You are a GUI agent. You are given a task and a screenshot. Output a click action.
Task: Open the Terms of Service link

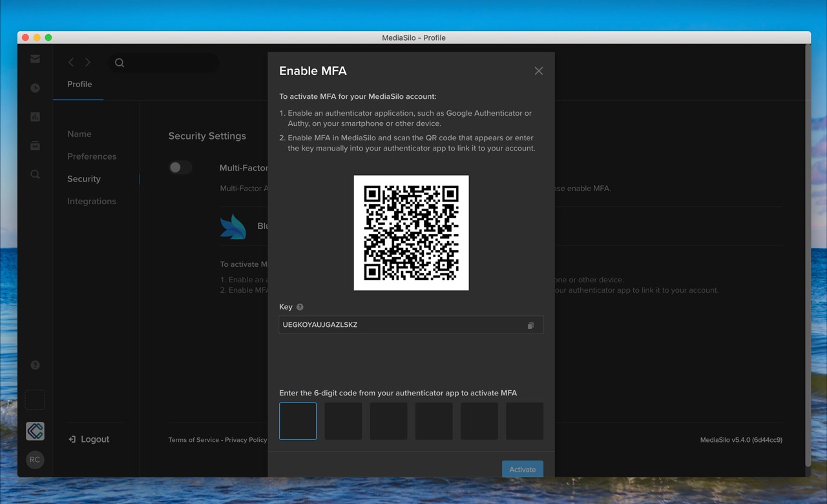pyautogui.click(x=193, y=440)
